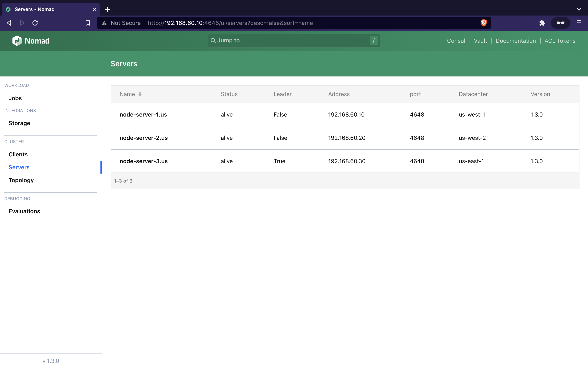Open server node-server-1.us
The height and width of the screenshot is (368, 588).
click(x=143, y=115)
